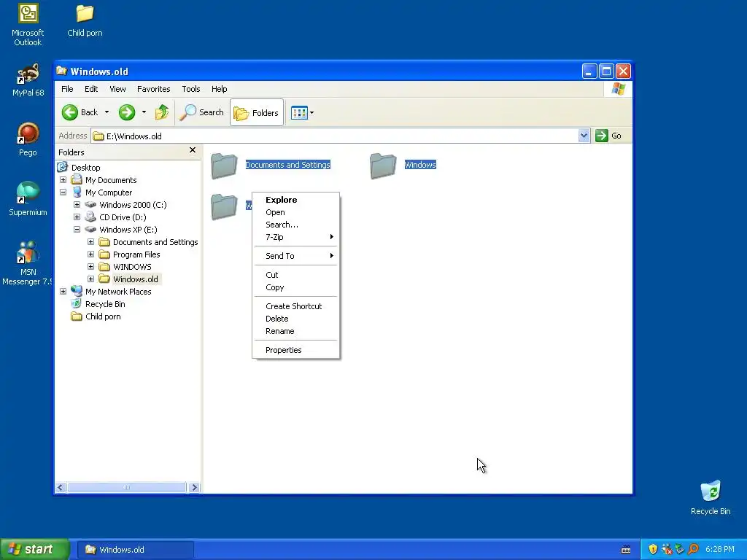Choose Cut from the context menu
Viewport: 747px width, 560px height.
[296, 275]
